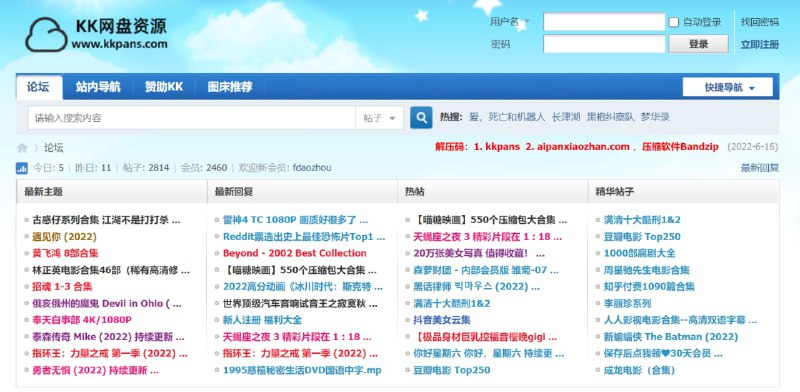Click the 精华帖子 column header
This screenshot has height=392, width=800.
pyautogui.click(x=615, y=192)
